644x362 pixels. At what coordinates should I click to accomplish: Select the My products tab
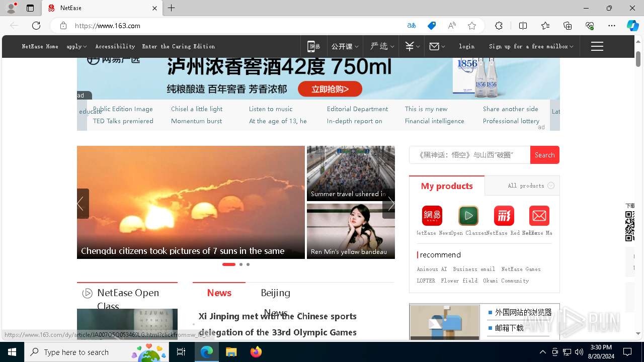coord(447,186)
